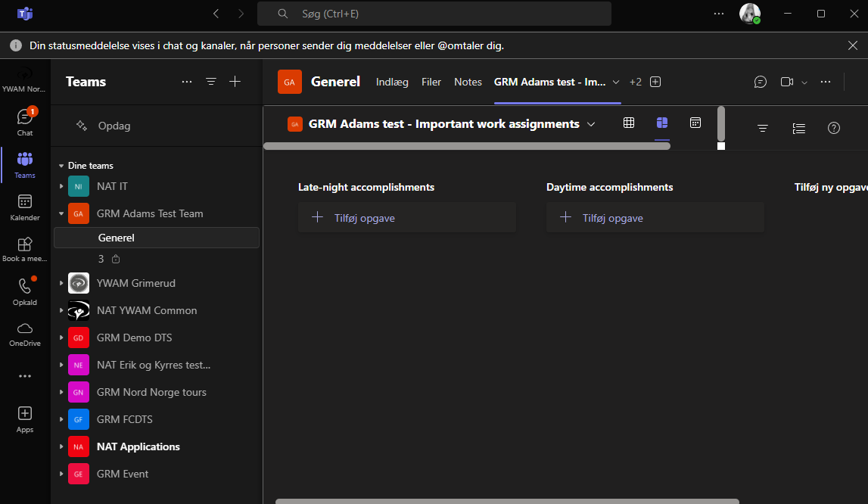The width and height of the screenshot is (868, 504).
Task: Open the Kalender view
Action: (x=25, y=207)
